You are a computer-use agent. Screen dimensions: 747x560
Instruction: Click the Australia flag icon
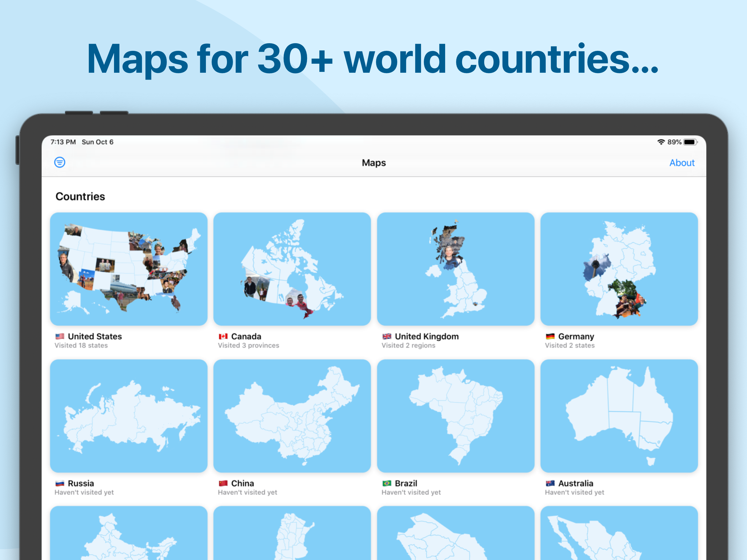click(550, 483)
